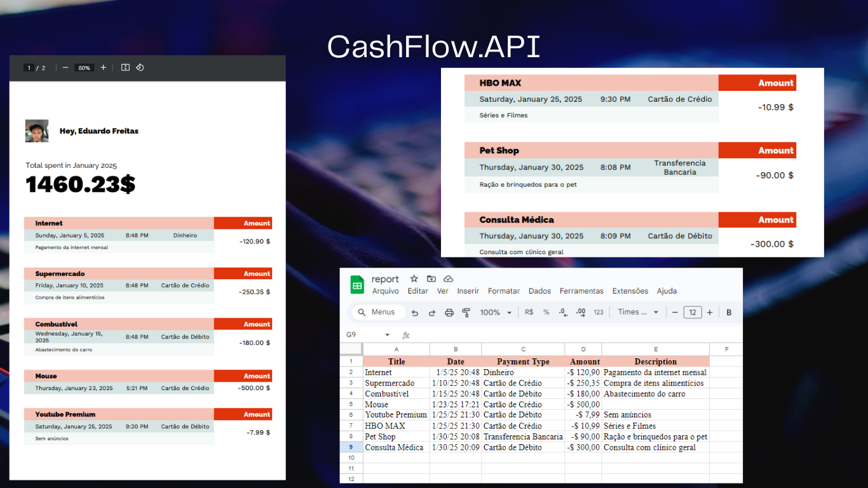The image size is (868, 488).
Task: Click the PDF page number field
Action: click(x=29, y=67)
